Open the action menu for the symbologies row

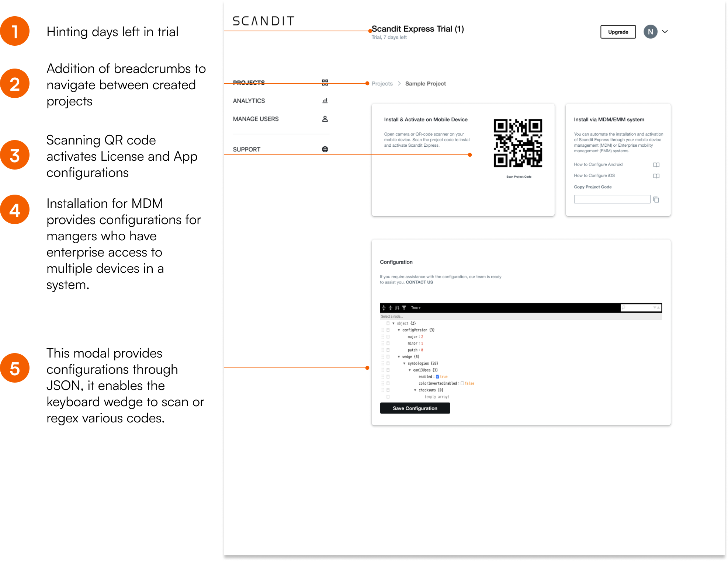(388, 363)
